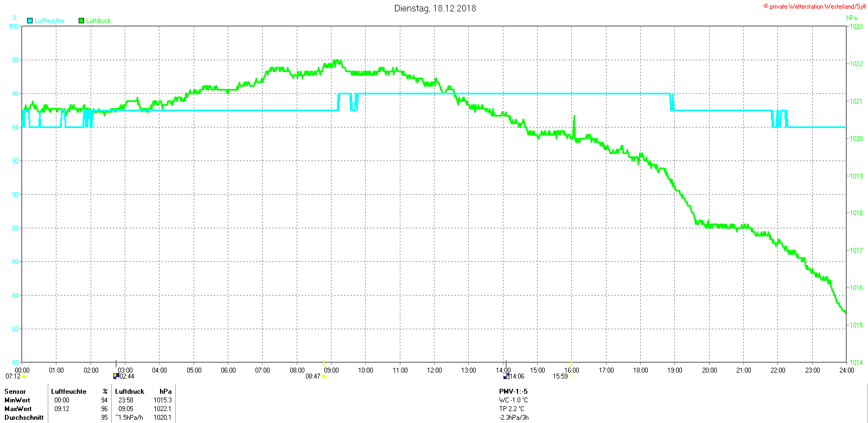The image size is (868, 423).
Task: Click the Luftfeuchte column header in the table
Action: point(69,392)
